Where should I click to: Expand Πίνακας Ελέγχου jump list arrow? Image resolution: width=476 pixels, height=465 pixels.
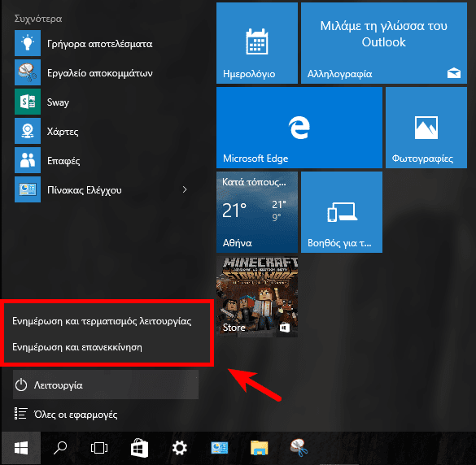185,189
